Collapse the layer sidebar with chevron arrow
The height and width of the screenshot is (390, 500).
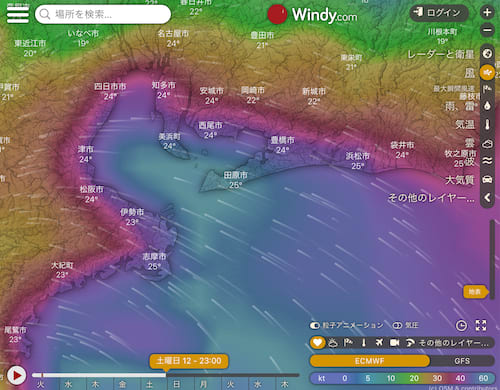click(x=487, y=198)
